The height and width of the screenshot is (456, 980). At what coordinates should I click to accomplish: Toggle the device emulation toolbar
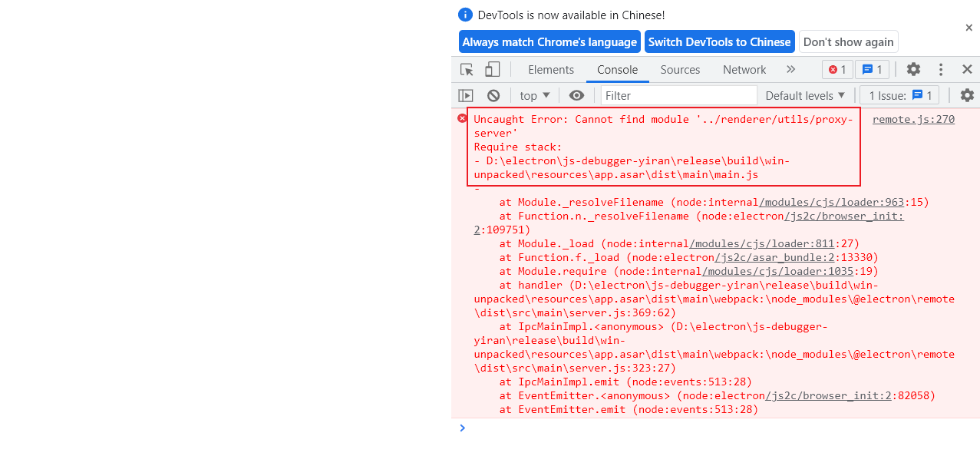[x=492, y=69]
